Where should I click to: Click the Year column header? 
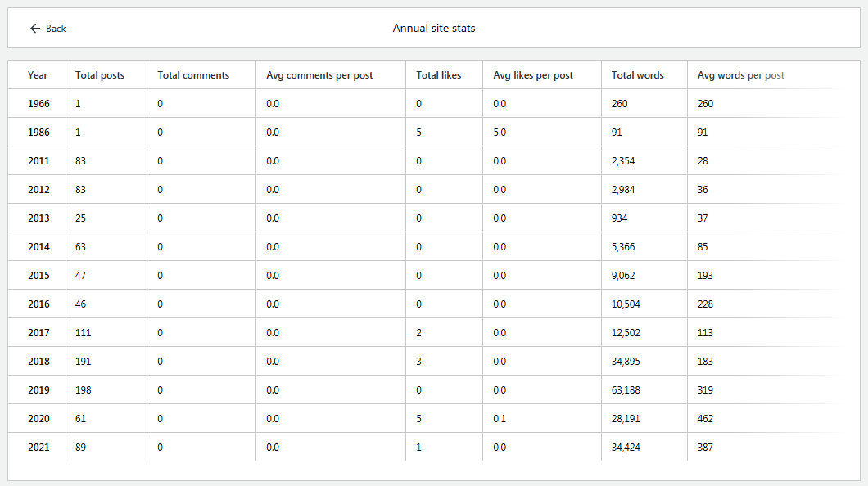(38, 75)
